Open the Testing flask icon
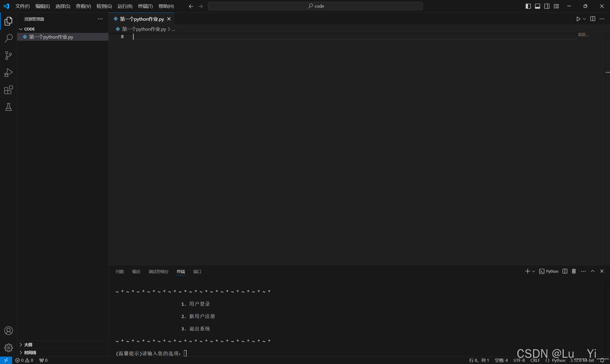This screenshot has width=610, height=364. (9, 107)
